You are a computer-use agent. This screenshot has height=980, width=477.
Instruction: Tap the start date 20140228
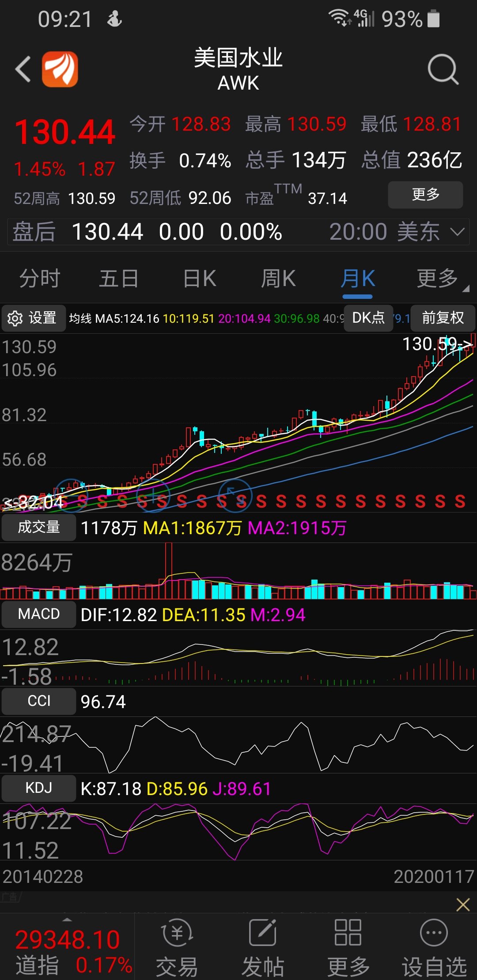[x=42, y=876]
